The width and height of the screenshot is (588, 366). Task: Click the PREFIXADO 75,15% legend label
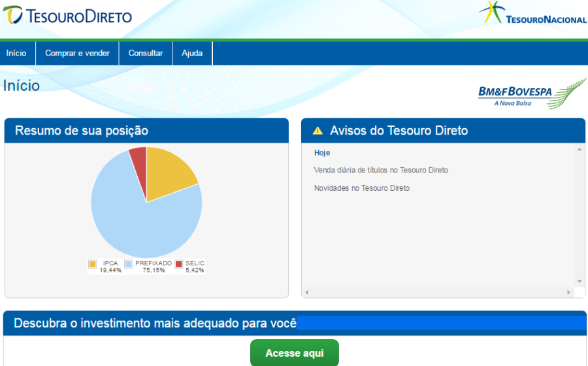154,267
